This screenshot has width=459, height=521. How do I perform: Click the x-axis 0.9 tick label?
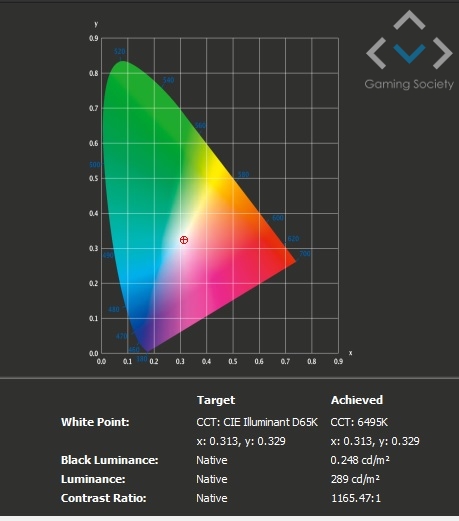[338, 361]
